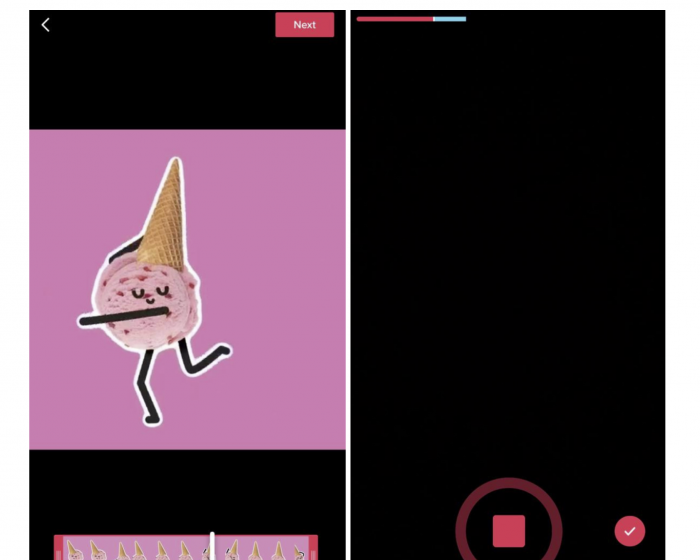Stop recording with the red square button
This screenshot has width=700, height=560.
point(508,531)
